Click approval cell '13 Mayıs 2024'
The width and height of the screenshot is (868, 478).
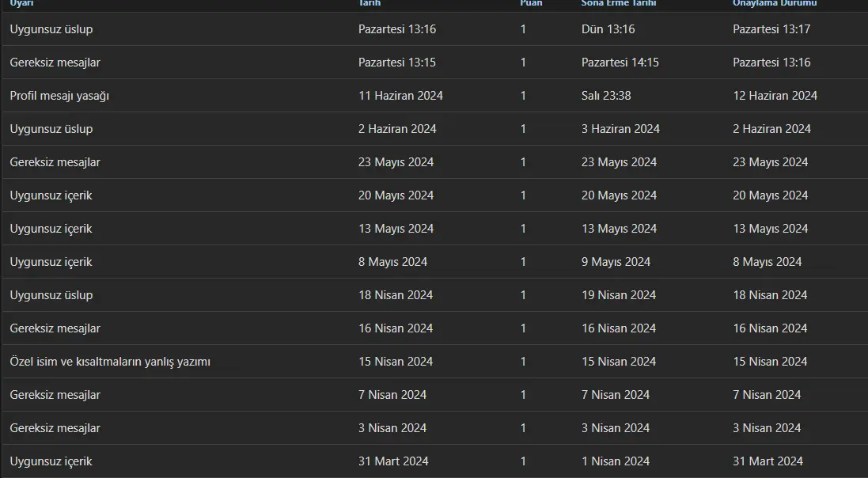point(770,229)
